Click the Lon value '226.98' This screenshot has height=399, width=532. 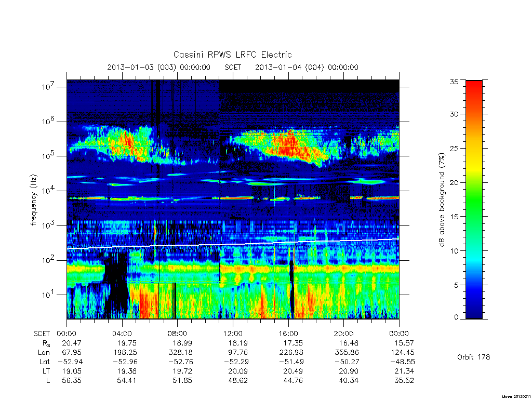click(x=291, y=353)
